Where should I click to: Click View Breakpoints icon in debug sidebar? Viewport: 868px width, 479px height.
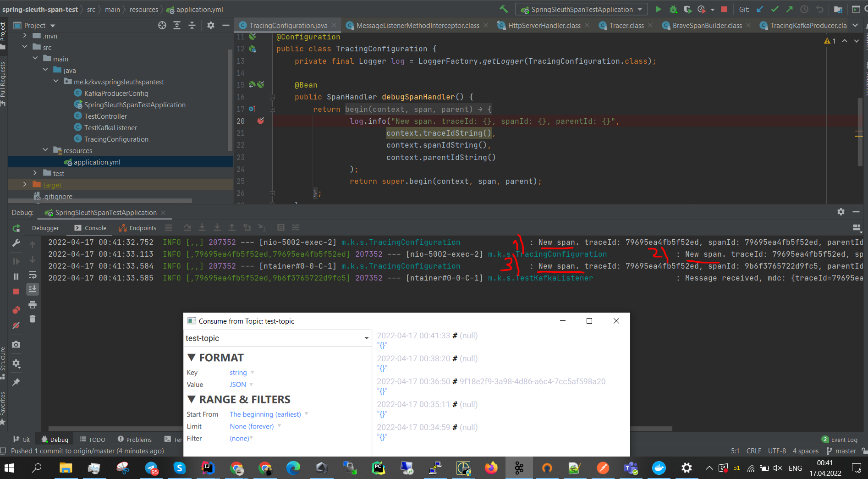click(x=16, y=310)
